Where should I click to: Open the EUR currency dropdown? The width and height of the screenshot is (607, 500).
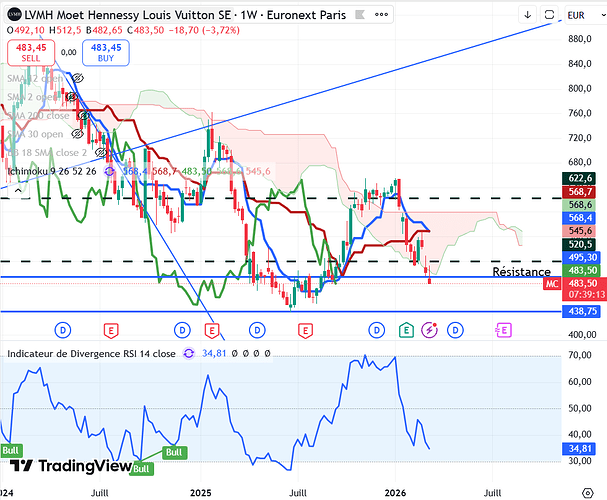point(585,15)
